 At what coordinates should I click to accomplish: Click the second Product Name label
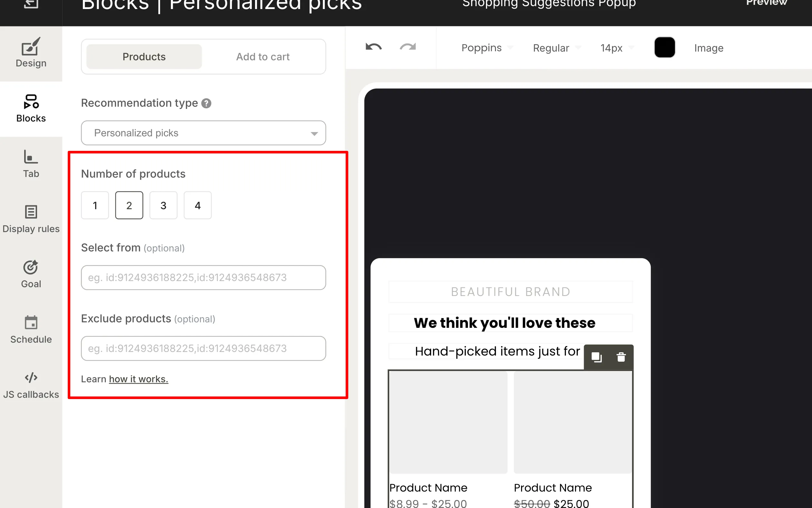pos(552,487)
